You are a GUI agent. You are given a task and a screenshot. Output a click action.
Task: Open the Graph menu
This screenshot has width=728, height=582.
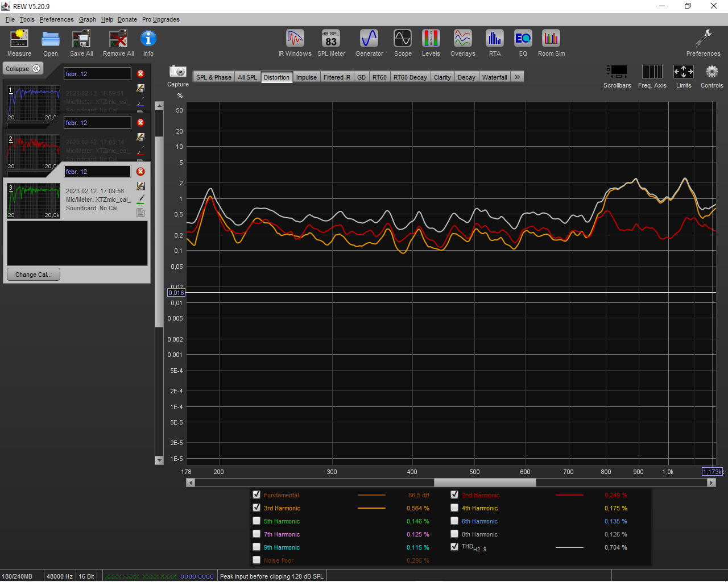tap(88, 19)
